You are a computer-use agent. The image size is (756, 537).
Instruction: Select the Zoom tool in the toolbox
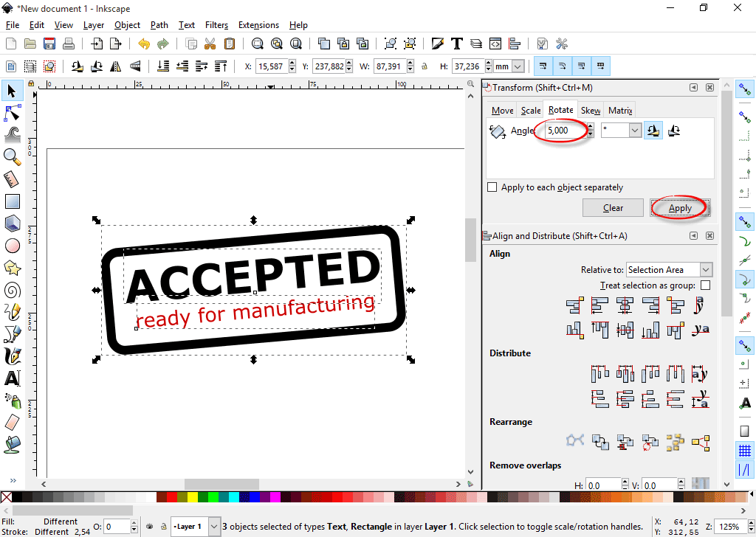click(x=11, y=157)
